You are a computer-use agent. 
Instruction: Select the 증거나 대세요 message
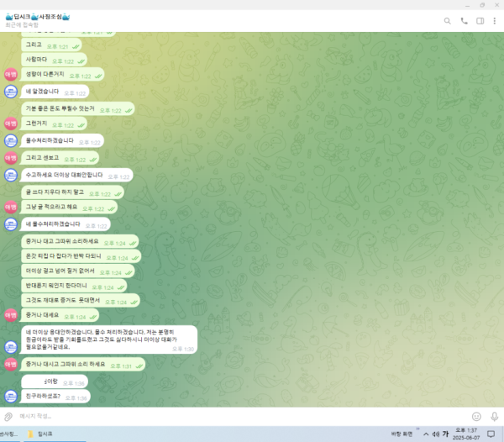click(x=60, y=315)
